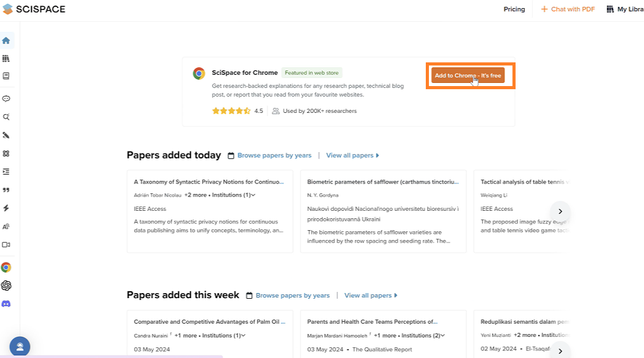Open Chat with PDF
The image size is (644, 358).
coord(567,9)
